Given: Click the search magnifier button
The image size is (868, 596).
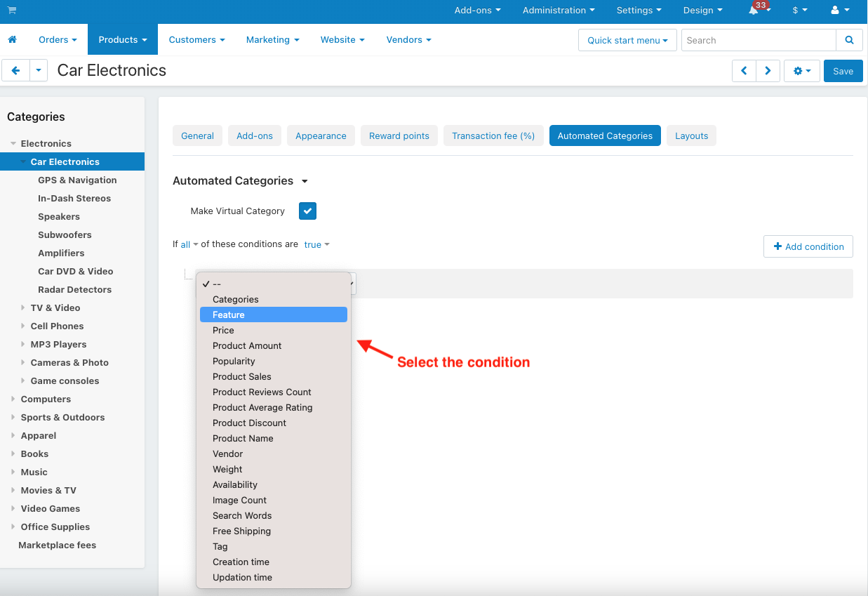Looking at the screenshot, I should tap(849, 40).
